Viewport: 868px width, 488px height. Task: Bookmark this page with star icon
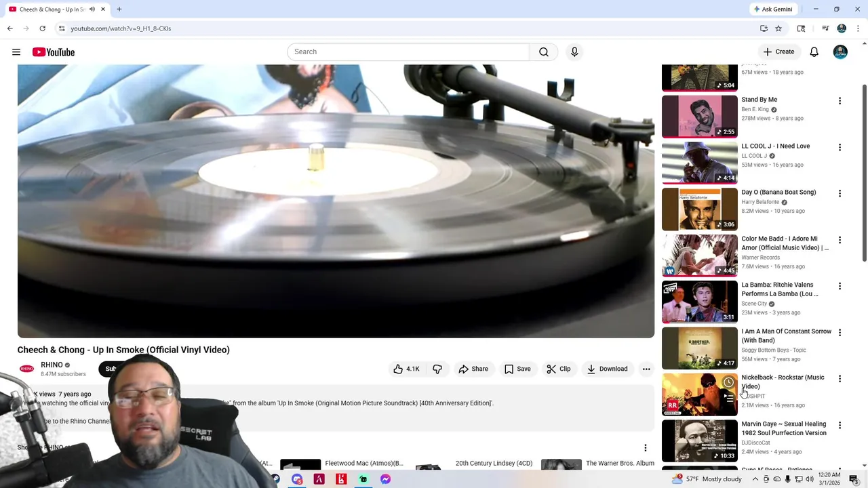778,28
